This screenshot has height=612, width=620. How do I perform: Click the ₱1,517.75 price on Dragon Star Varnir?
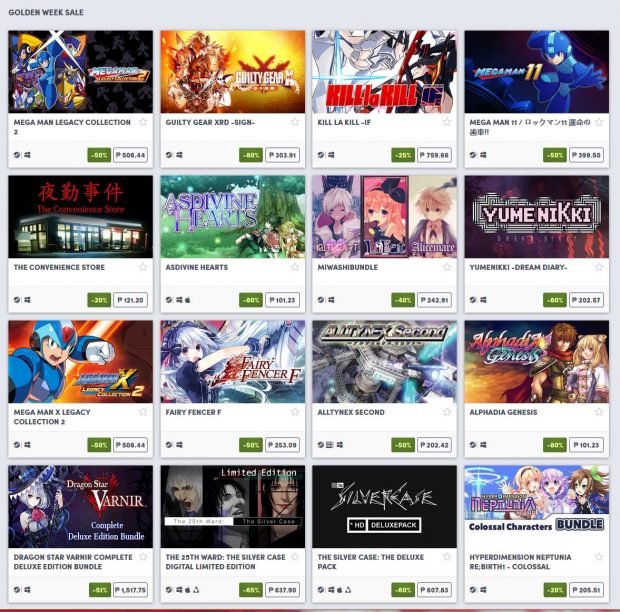click(130, 590)
